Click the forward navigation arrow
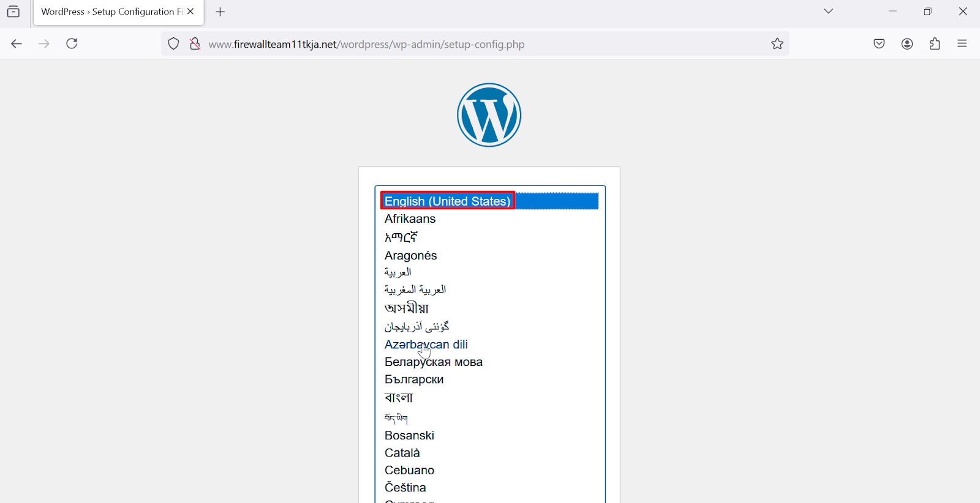The height and width of the screenshot is (503, 980). (x=44, y=43)
